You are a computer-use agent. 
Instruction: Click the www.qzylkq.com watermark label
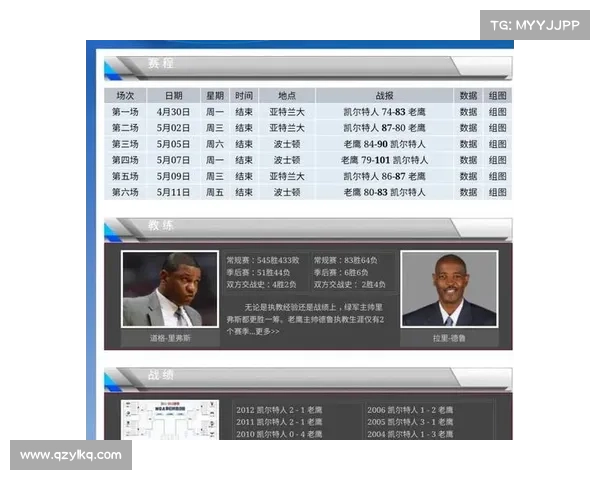pyautogui.click(x=71, y=455)
